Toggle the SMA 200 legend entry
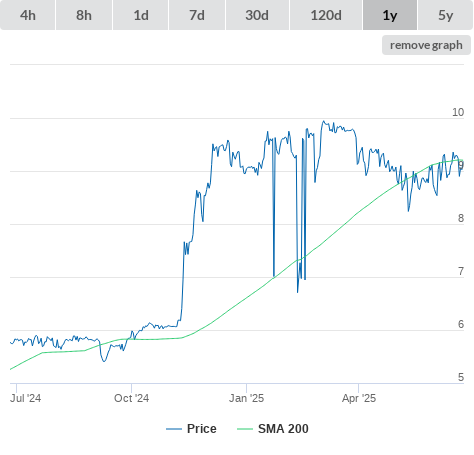Image resolution: width=474 pixels, height=455 pixels. tap(273, 429)
